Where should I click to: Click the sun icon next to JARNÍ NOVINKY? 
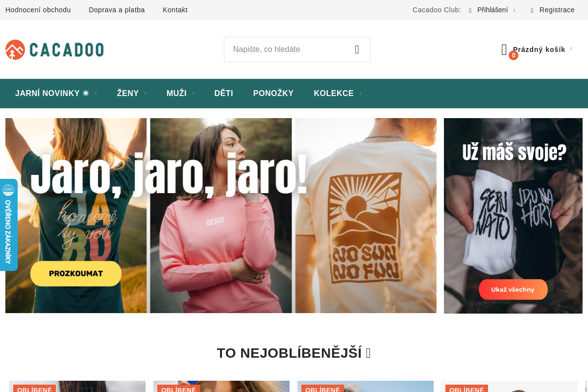pyautogui.click(x=86, y=92)
